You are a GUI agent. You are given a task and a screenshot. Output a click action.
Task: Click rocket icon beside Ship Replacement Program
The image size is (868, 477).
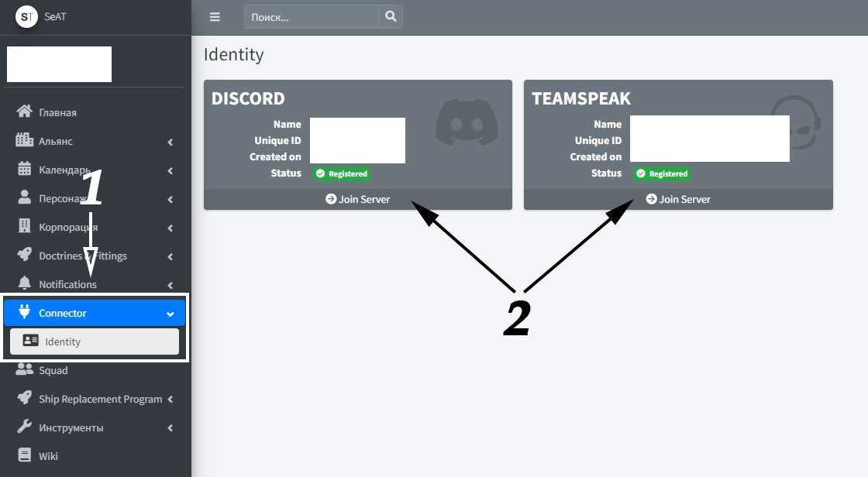(x=24, y=398)
